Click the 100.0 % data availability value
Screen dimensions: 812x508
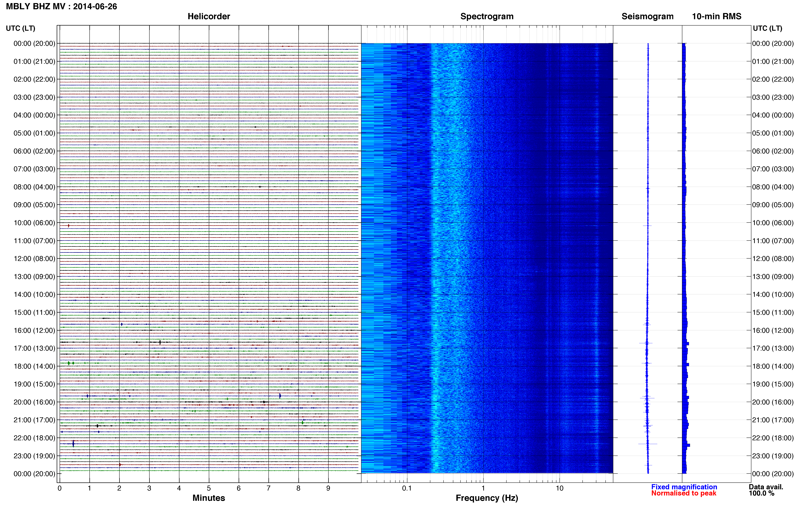tap(762, 493)
